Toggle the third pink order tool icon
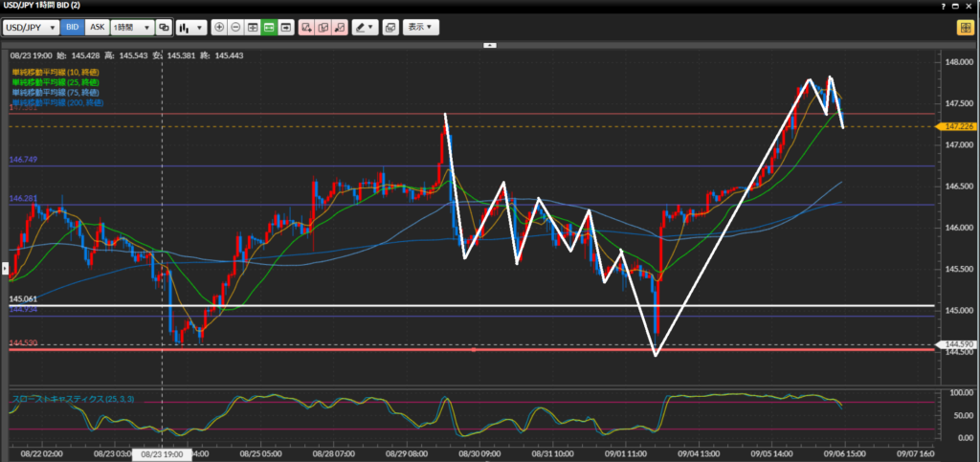The image size is (980, 462). click(339, 28)
